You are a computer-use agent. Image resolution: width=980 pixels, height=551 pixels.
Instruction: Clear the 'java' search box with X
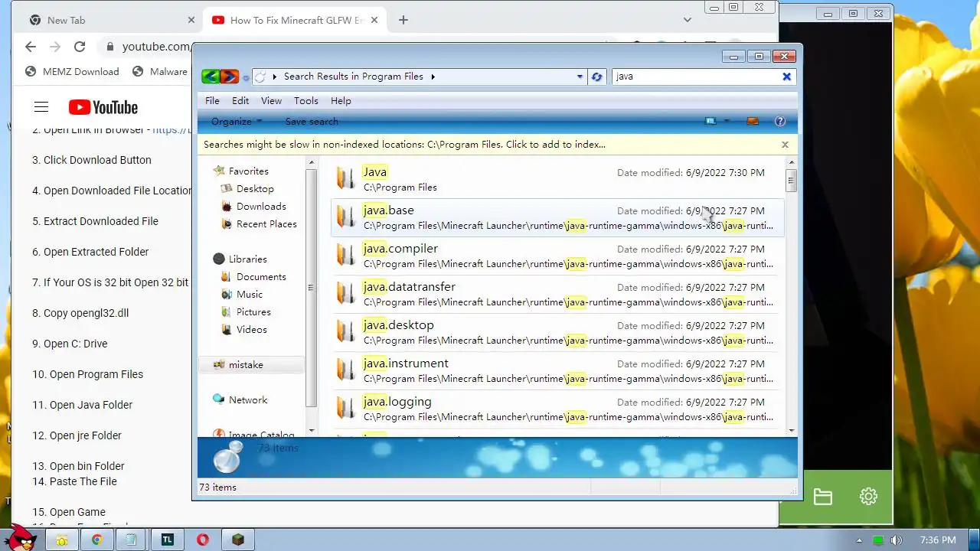[x=786, y=77]
